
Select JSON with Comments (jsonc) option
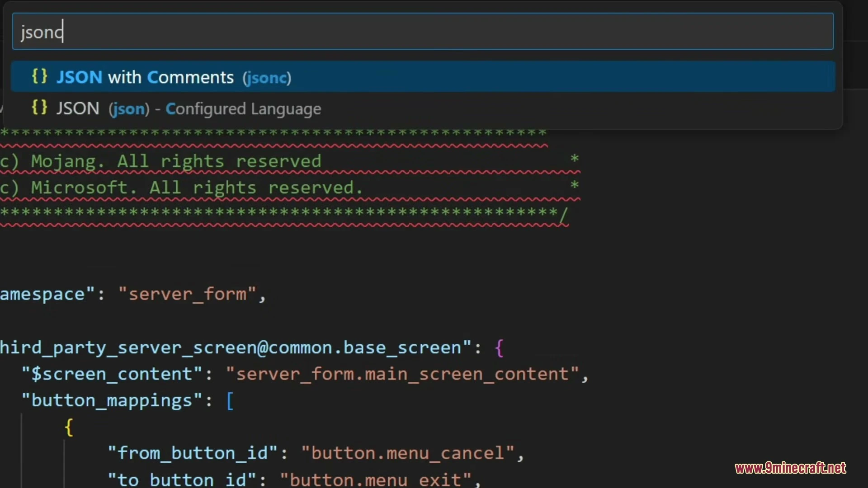tap(423, 77)
